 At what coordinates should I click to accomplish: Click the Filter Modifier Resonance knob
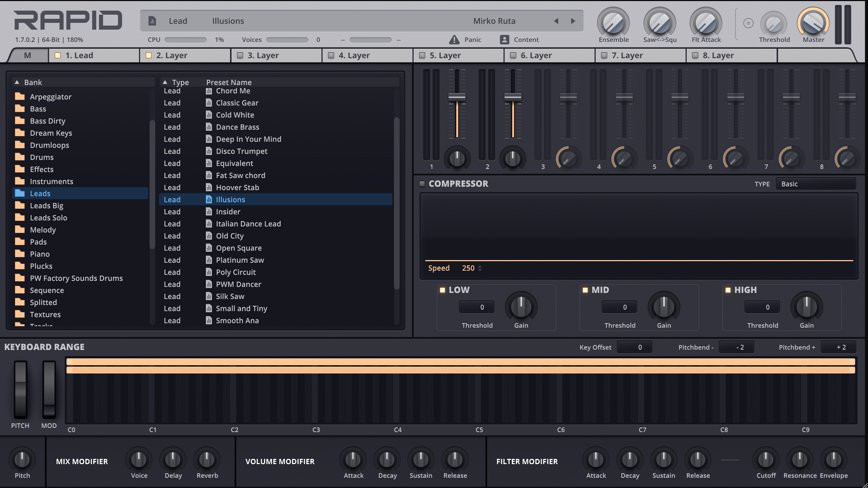tap(800, 459)
